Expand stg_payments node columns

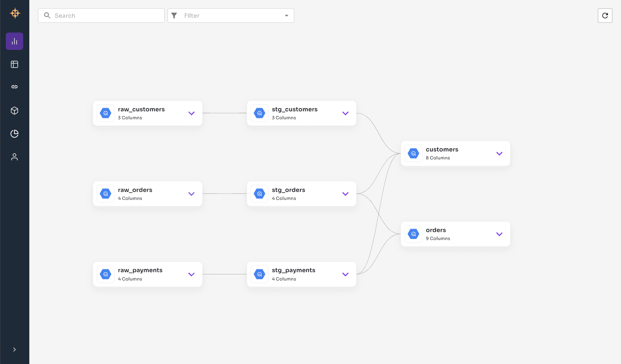coord(345,274)
